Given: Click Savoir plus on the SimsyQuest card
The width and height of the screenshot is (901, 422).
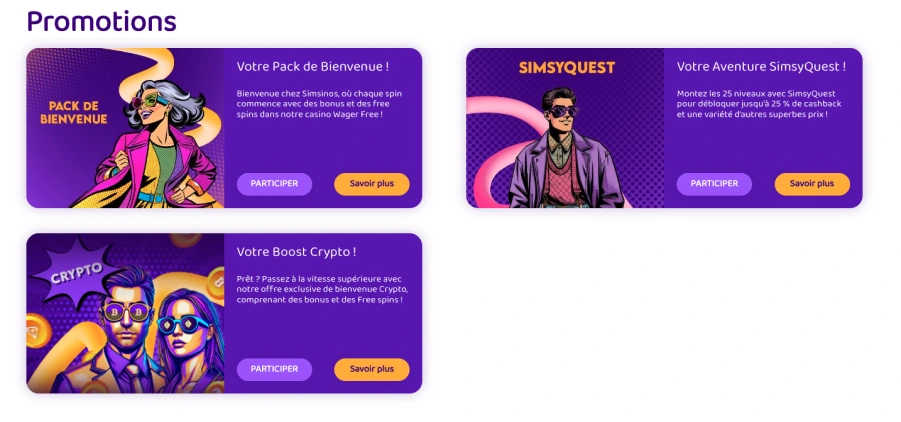Looking at the screenshot, I should tap(811, 184).
